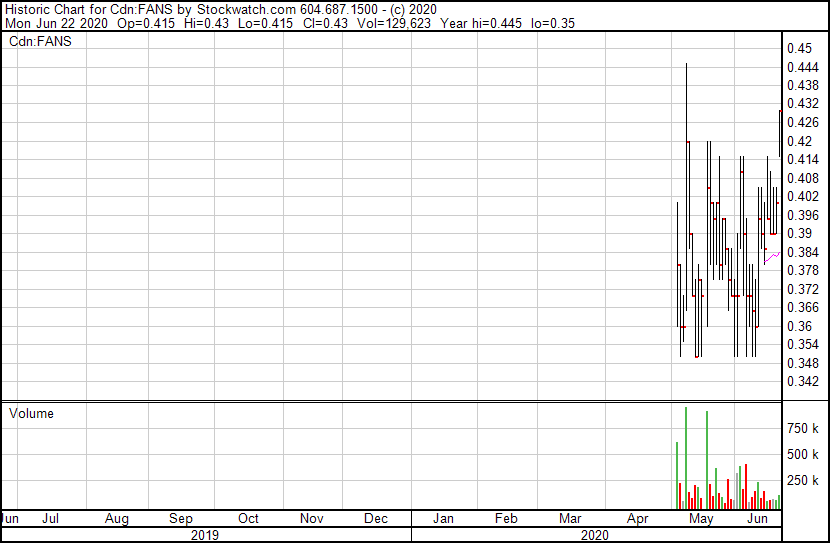The height and width of the screenshot is (543, 830).
Task: Click the price bar peaking at 0.444
Action: [687, 185]
